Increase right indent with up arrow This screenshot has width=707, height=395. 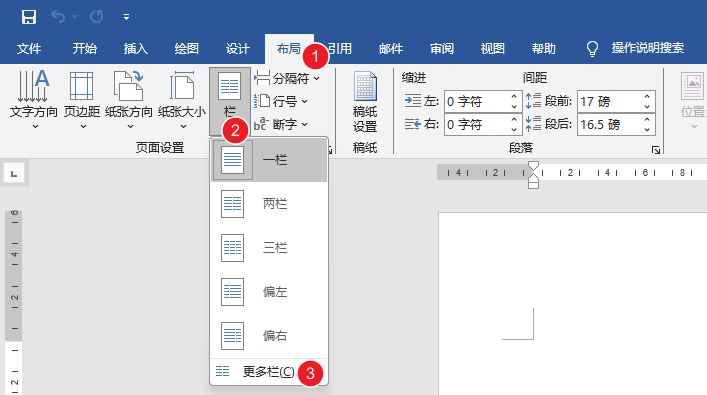[x=514, y=119]
